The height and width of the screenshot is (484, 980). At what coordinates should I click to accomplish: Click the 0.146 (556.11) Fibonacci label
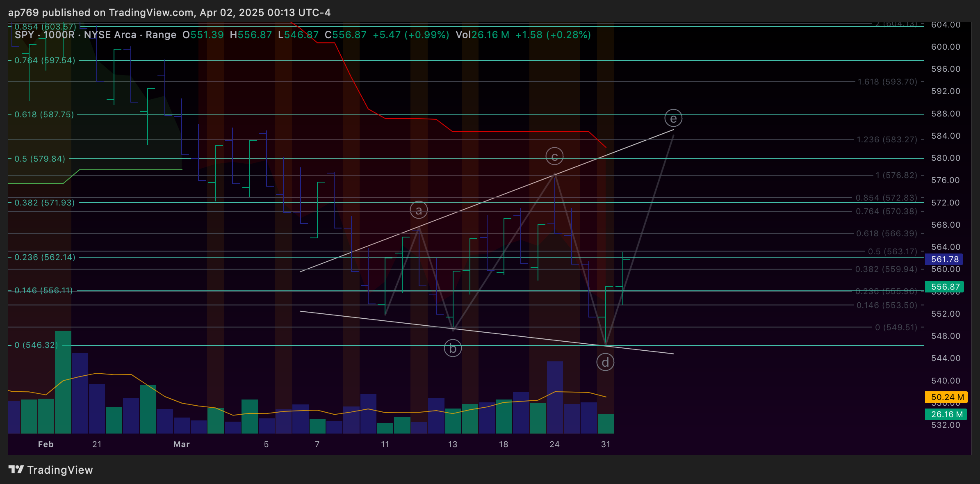tap(43, 290)
